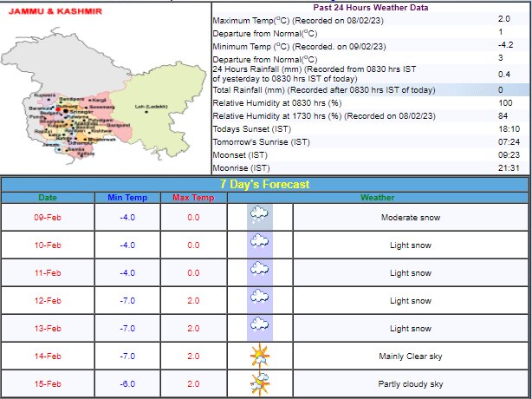Click the minimum temperature value -4.2

(x=505, y=45)
